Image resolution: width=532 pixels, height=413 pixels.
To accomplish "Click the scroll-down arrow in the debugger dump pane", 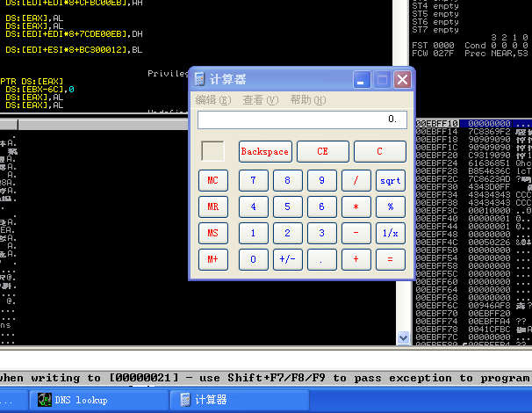I will tap(403, 338).
